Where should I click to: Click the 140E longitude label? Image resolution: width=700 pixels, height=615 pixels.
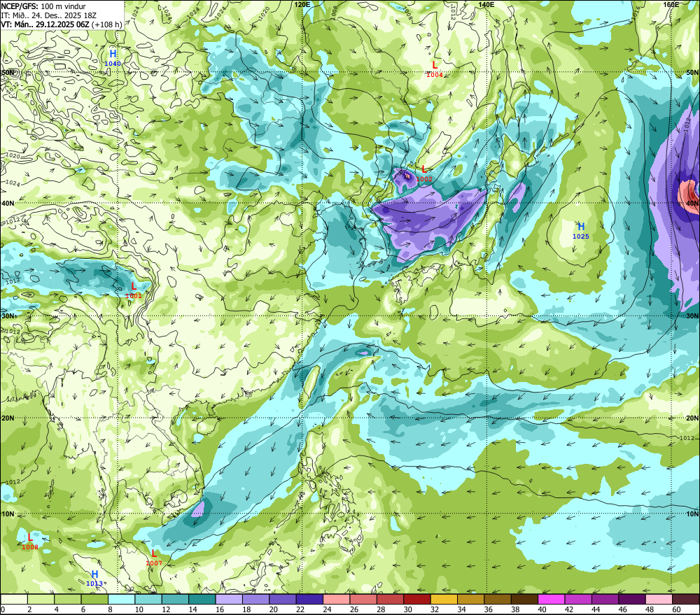[x=486, y=4]
